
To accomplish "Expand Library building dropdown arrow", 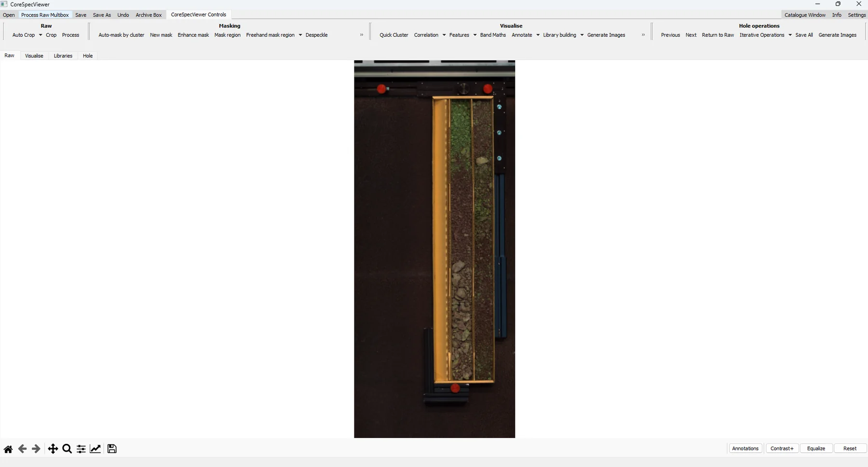I will [582, 35].
